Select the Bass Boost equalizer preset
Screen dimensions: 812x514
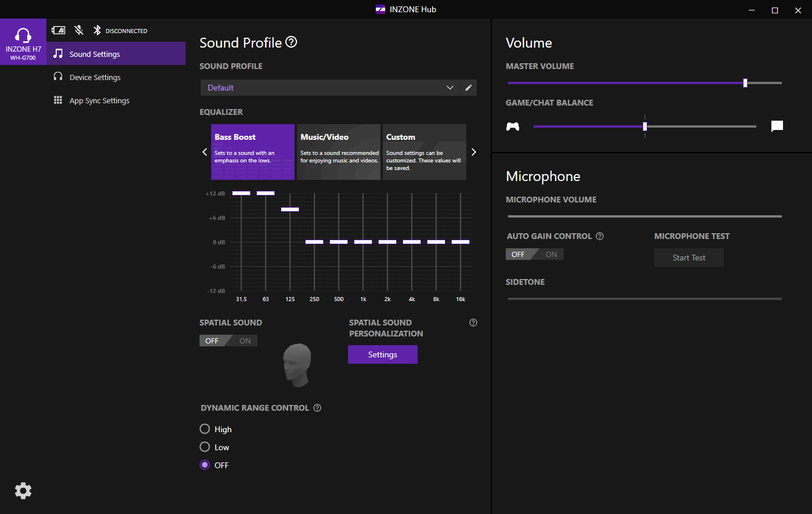point(253,152)
